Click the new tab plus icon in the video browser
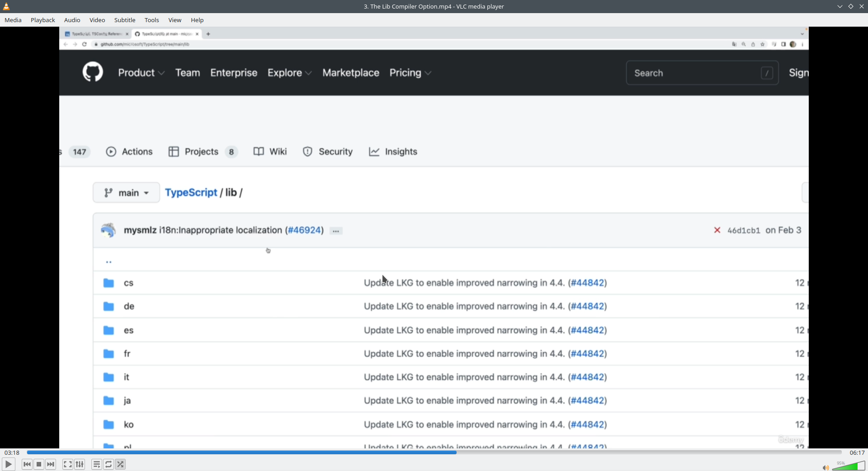Screen dimensions: 868x471 click(208, 34)
